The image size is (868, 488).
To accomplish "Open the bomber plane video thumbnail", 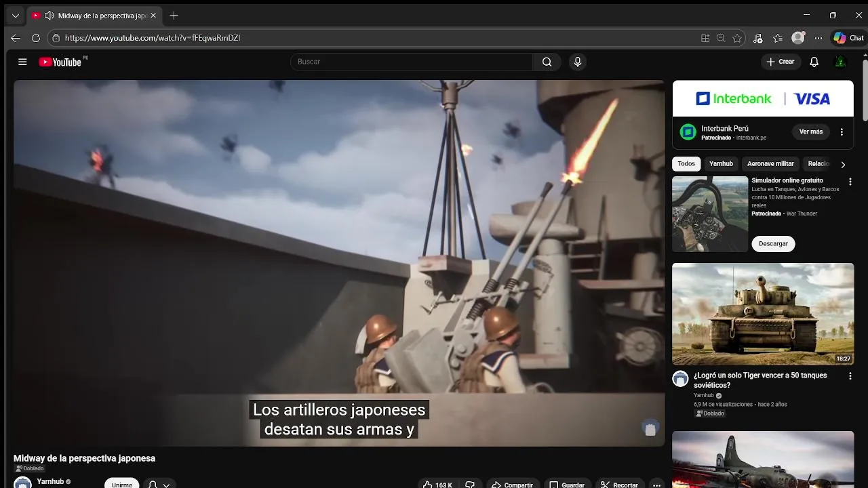I will pyautogui.click(x=763, y=460).
